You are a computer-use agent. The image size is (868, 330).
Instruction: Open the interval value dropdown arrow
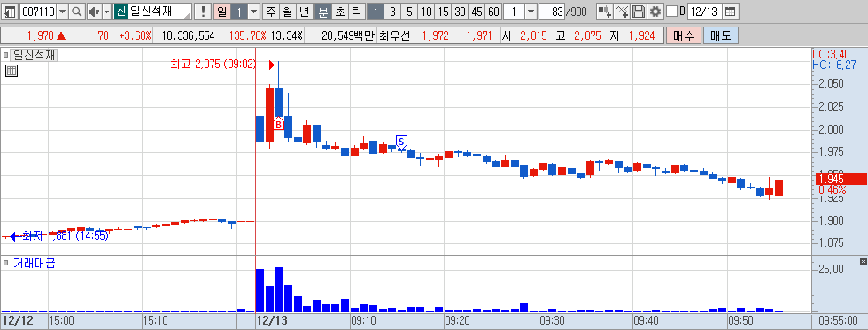[x=530, y=11]
